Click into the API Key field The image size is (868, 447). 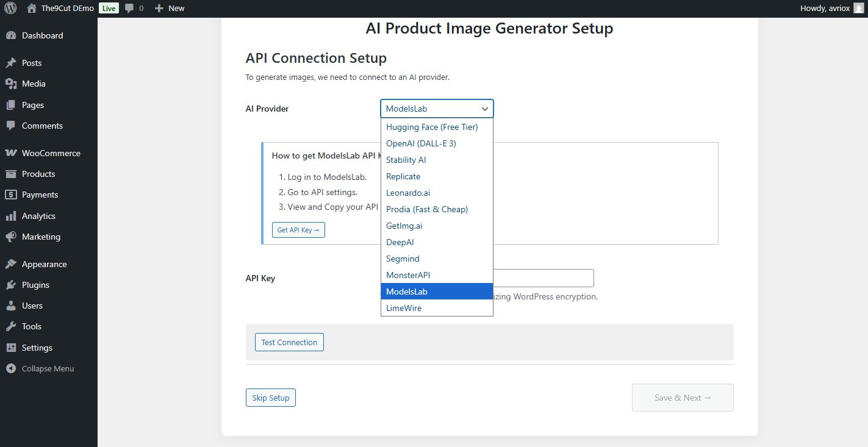point(543,278)
